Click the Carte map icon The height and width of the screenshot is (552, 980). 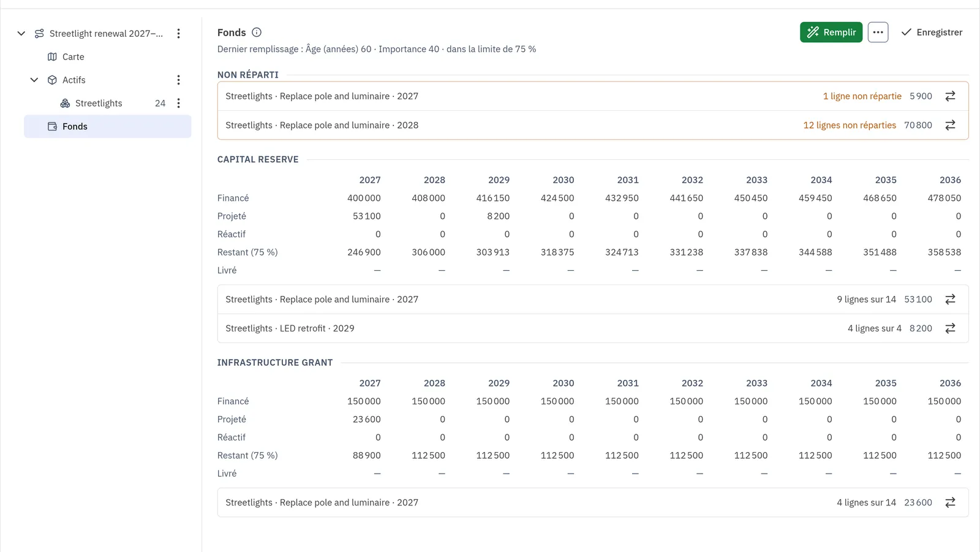tap(52, 57)
